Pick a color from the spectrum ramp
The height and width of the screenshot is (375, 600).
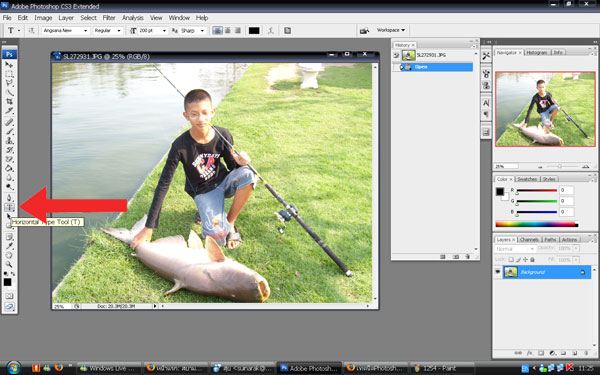536,224
